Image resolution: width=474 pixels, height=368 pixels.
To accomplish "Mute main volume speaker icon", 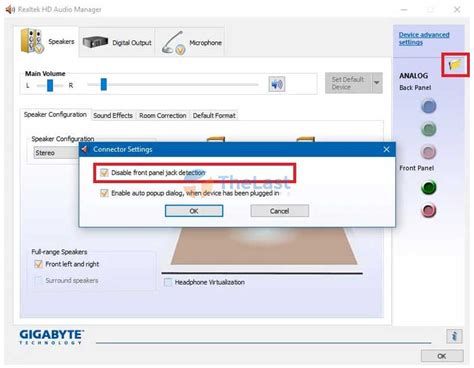I will click(277, 84).
